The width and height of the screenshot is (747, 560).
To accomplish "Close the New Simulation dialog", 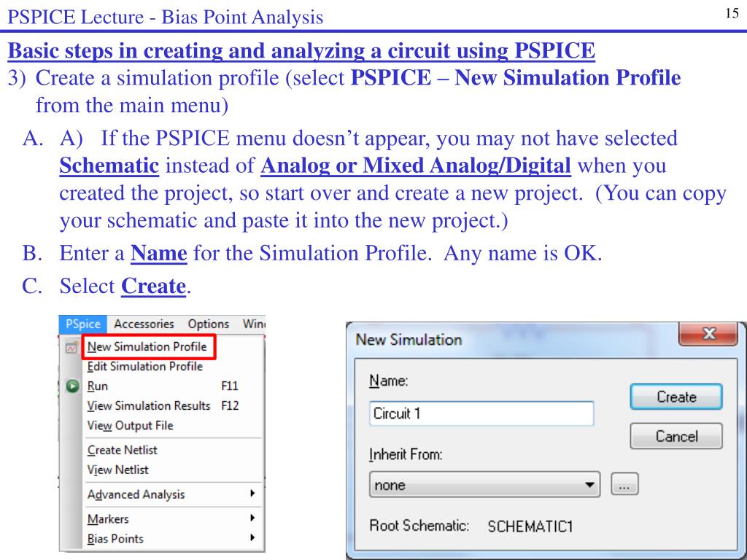I will (708, 333).
